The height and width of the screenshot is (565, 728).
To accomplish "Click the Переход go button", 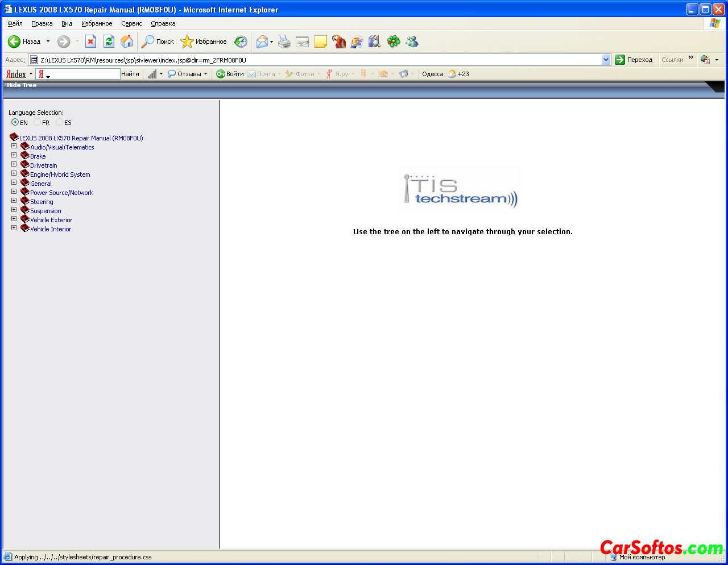I will tap(634, 60).
